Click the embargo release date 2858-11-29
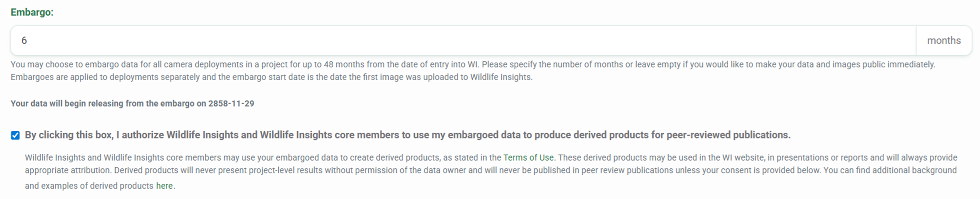Screen dimensions: 980x199 tap(231, 104)
